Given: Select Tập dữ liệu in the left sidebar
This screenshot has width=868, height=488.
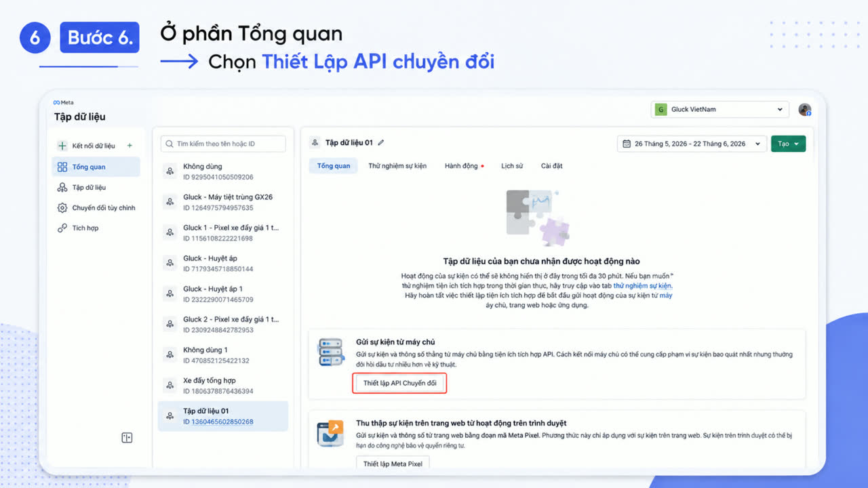Looking at the screenshot, I should click(x=96, y=187).
